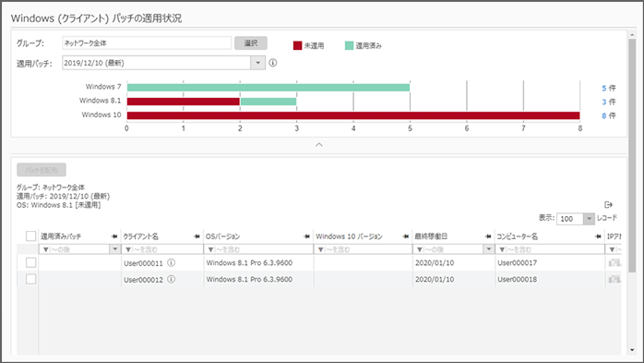Open the 適用パッチ date dropdown
644x363 pixels.
pyautogui.click(x=258, y=63)
